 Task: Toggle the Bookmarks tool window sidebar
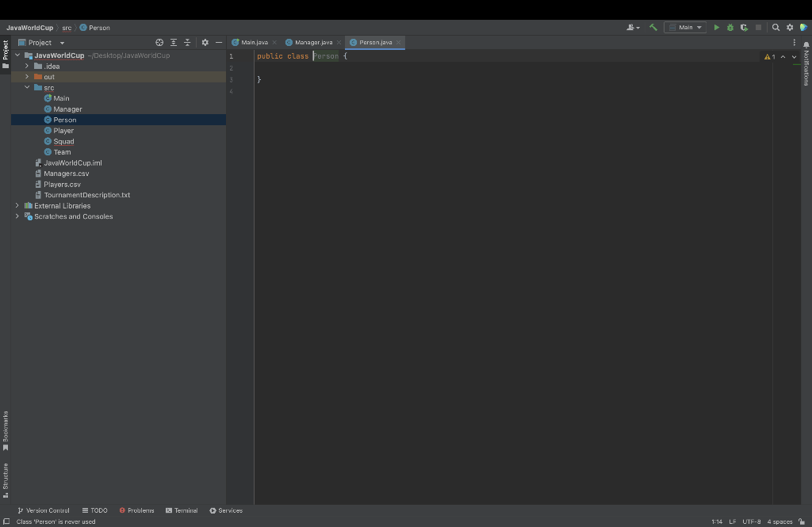6,430
